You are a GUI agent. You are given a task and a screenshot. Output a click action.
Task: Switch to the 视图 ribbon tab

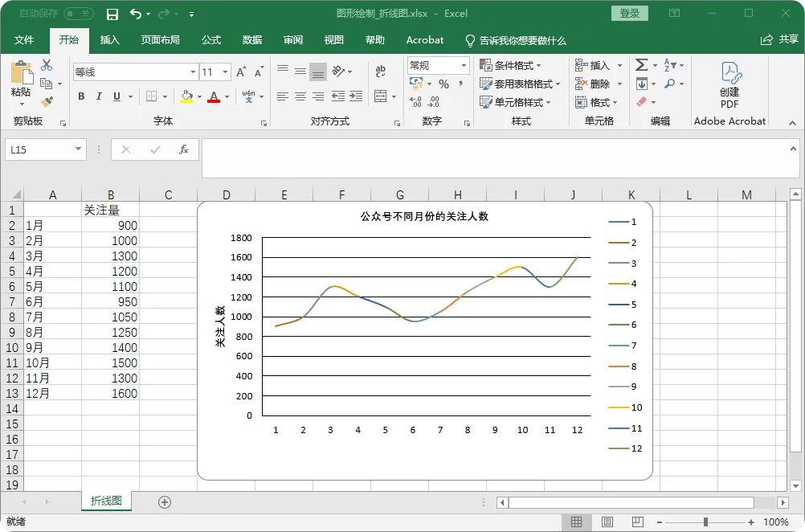point(333,40)
